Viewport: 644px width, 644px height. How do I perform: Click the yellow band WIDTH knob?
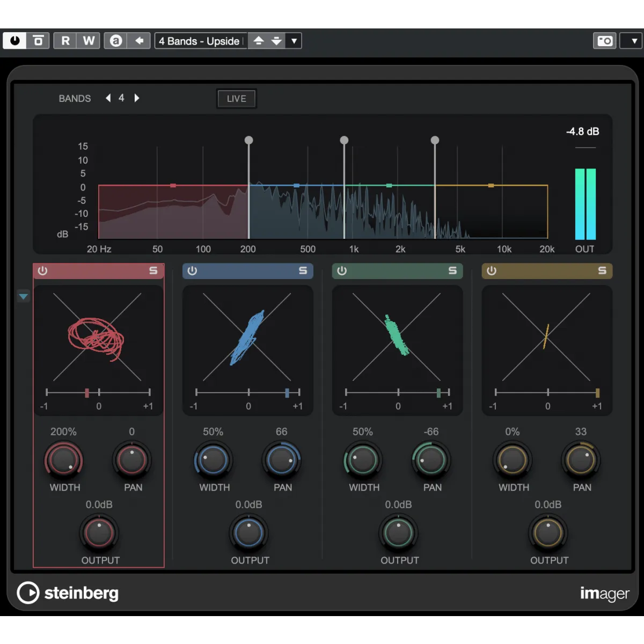(513, 460)
